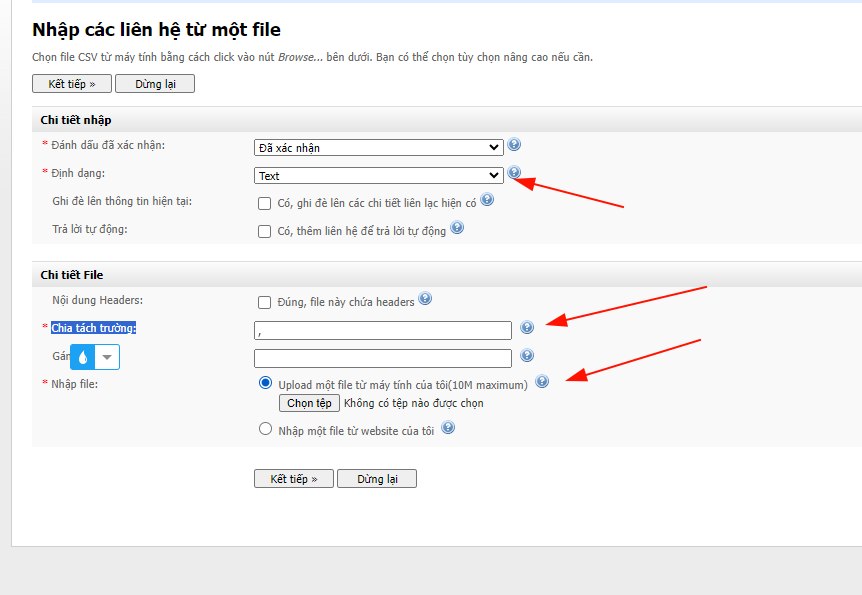Viewport: 862px width, 595px height.
Task: Expand the arrow next to droplet icon
Action: click(107, 357)
